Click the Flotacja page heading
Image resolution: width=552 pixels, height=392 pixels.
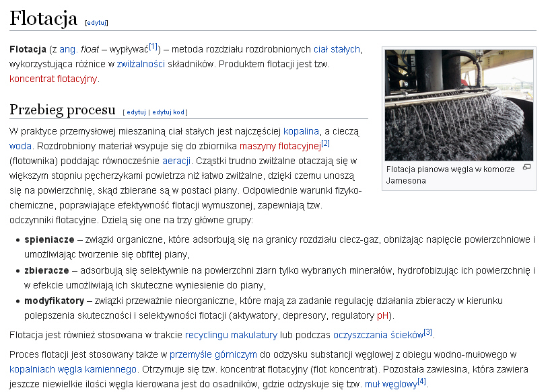click(43, 18)
